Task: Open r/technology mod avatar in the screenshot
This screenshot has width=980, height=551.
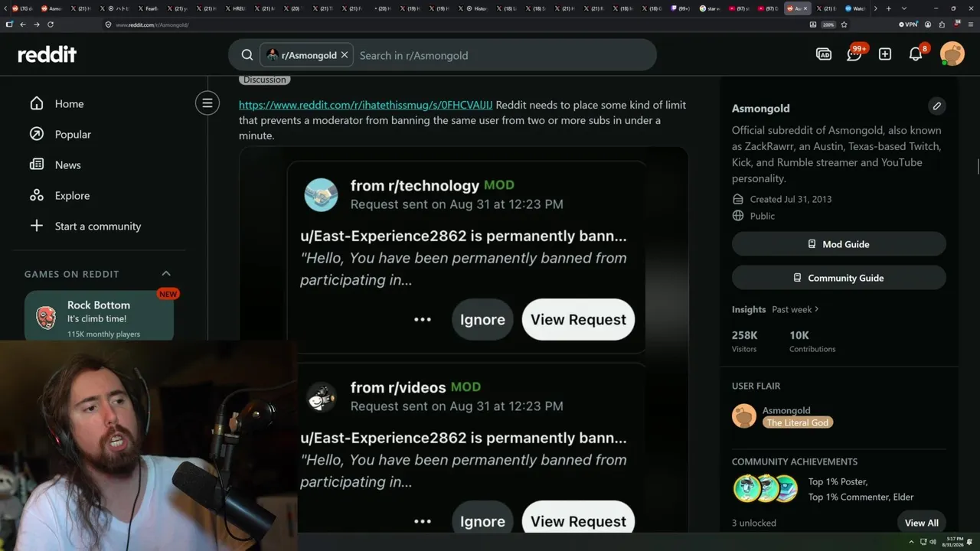Action: (x=321, y=194)
